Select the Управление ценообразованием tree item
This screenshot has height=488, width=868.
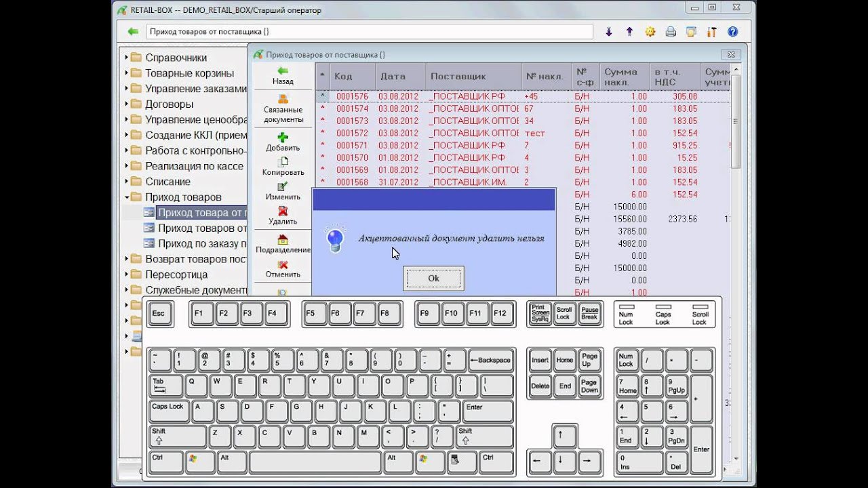(196, 120)
